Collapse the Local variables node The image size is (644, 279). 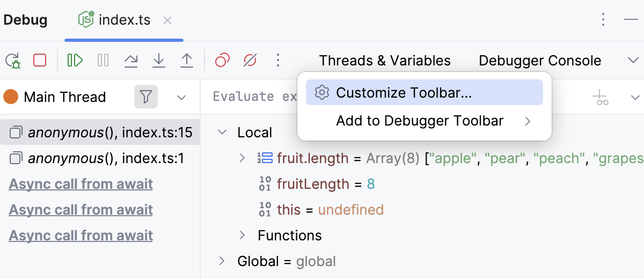pyautogui.click(x=223, y=133)
